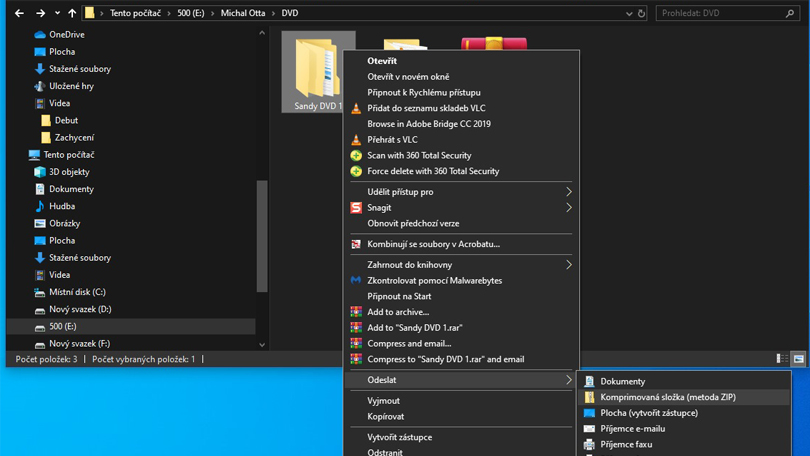Viewport: 810px width, 456px height.
Task: Click the Acrobat icon beside Kombinují se soubory
Action: [356, 244]
